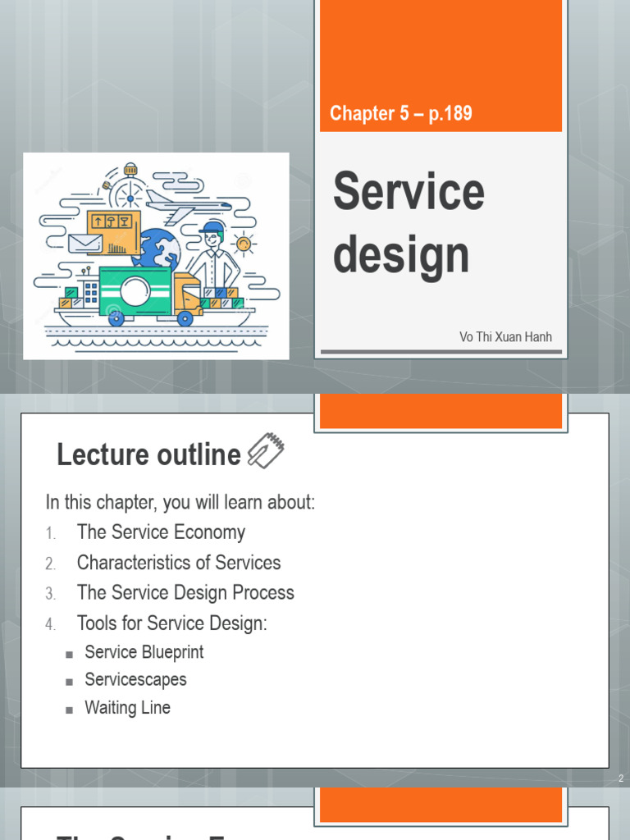
Task: Select the list item 'The Service Economy'
Action: click(x=162, y=532)
